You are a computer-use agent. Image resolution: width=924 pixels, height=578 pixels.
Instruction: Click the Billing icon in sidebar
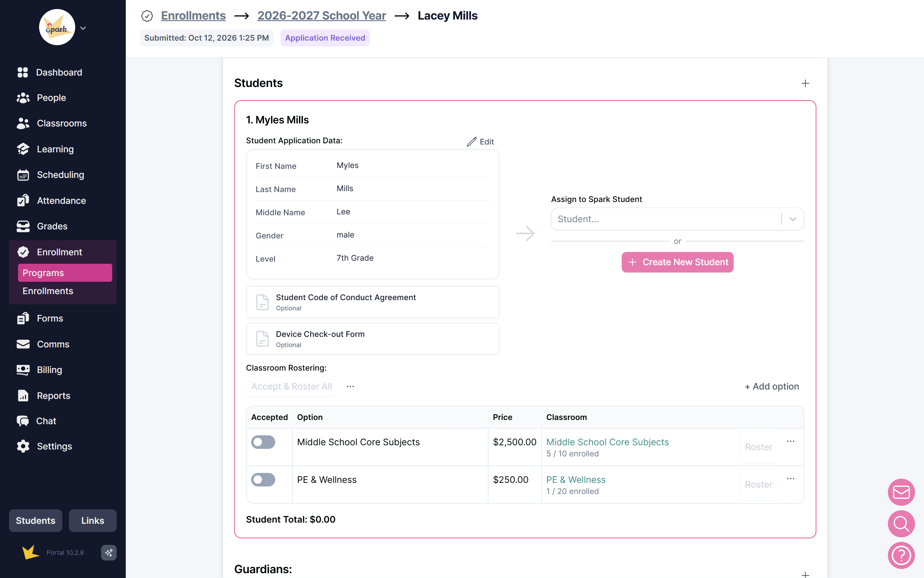pos(23,370)
